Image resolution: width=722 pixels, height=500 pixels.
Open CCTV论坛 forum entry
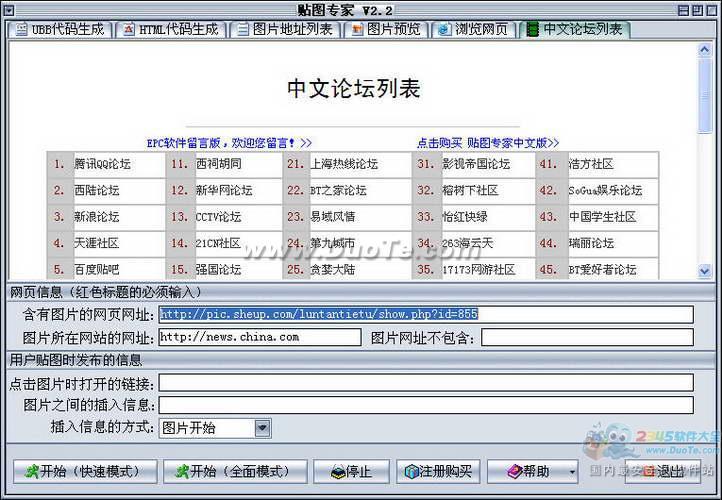(218, 216)
